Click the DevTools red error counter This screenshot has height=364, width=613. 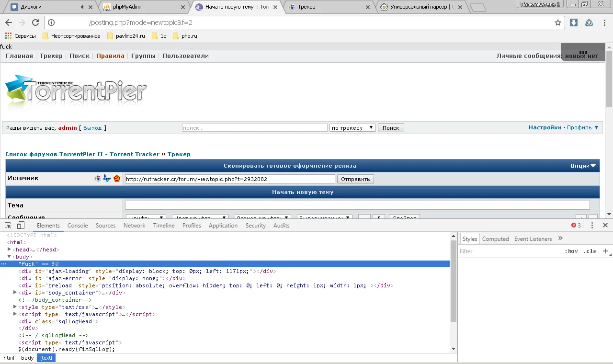pos(576,225)
